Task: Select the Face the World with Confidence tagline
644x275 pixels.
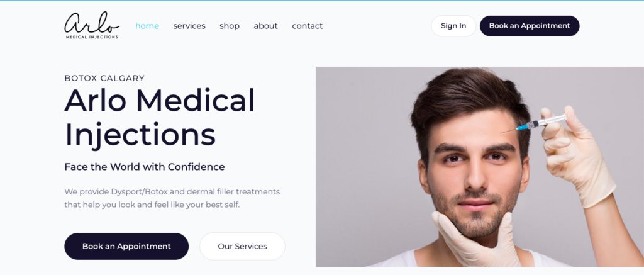Action: [x=145, y=167]
